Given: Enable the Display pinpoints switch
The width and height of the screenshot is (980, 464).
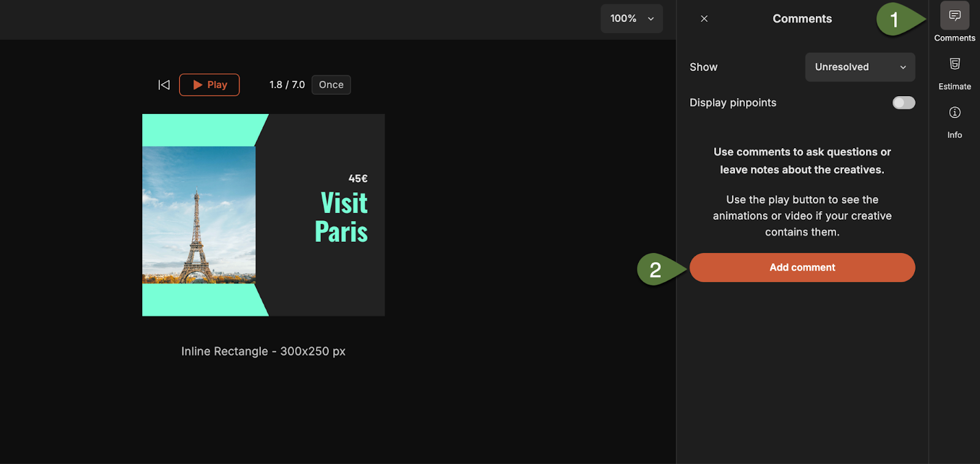Looking at the screenshot, I should pos(903,103).
